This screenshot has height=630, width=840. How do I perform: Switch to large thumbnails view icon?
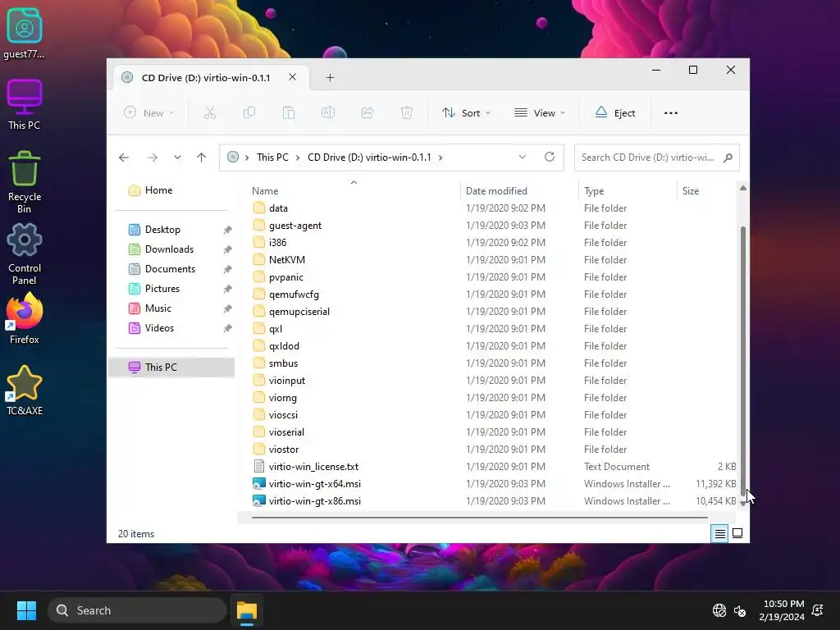737,533
